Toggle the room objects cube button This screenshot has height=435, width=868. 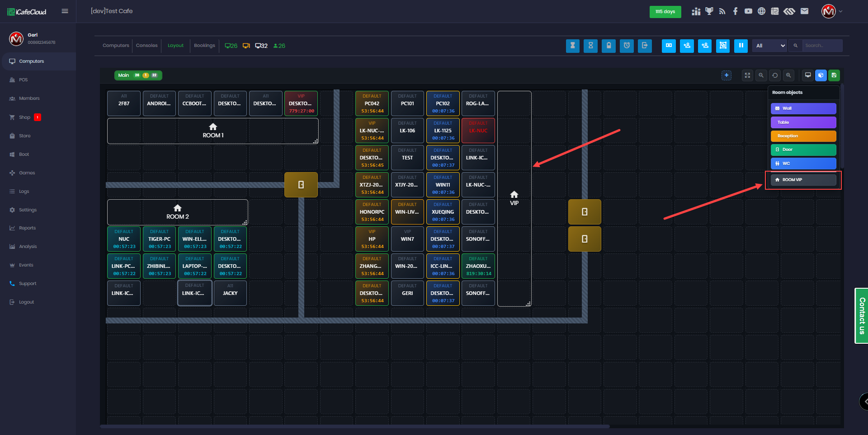[x=821, y=75]
